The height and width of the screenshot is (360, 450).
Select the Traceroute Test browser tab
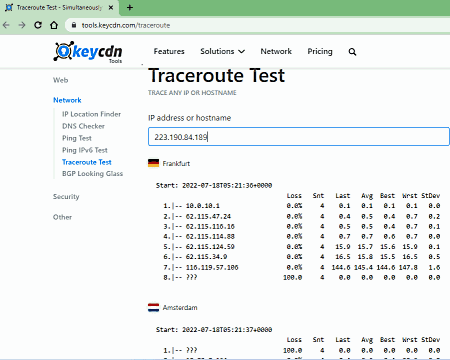(59, 7)
